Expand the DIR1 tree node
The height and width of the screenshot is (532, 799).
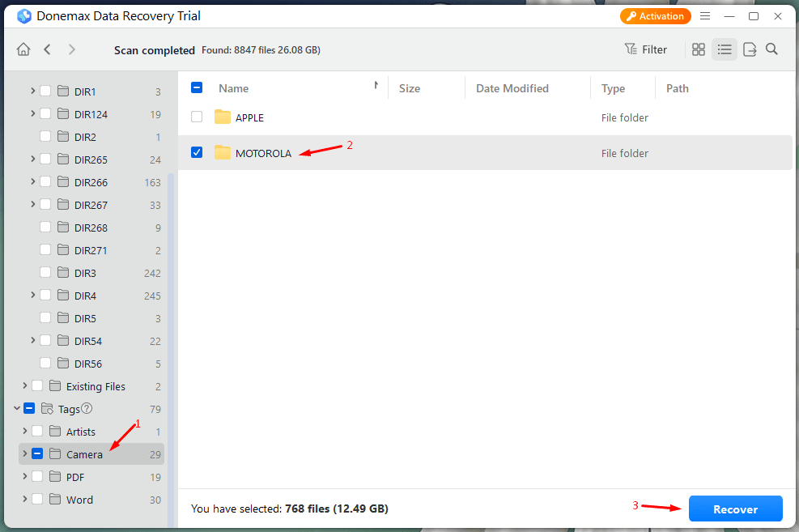coord(32,91)
